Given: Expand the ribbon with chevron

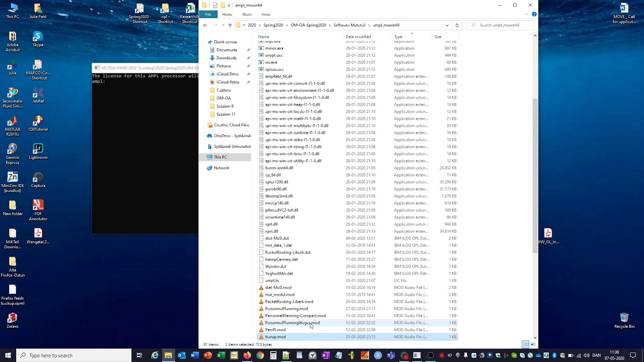Looking at the screenshot, I should [x=528, y=15].
